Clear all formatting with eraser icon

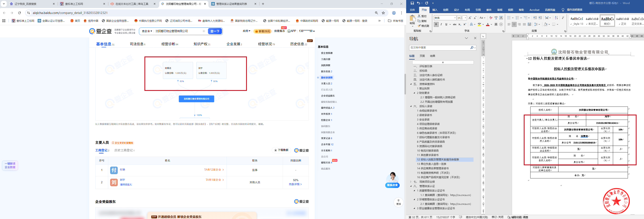pos(491,18)
